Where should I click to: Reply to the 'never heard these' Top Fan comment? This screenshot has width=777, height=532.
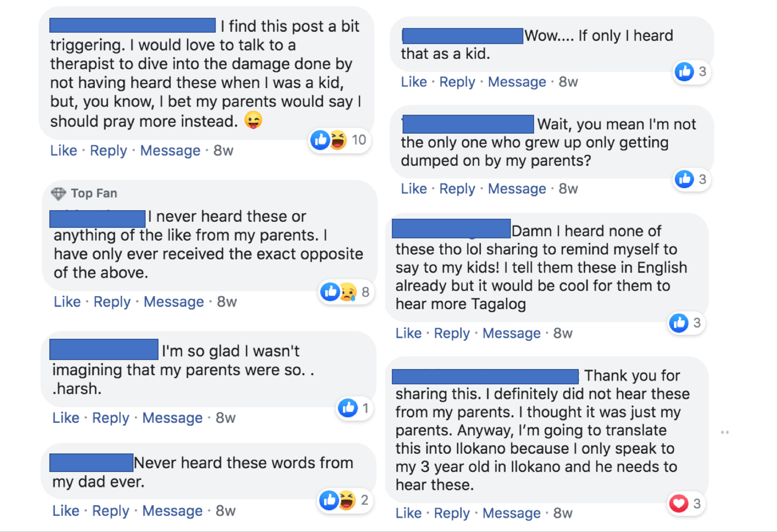pyautogui.click(x=112, y=302)
